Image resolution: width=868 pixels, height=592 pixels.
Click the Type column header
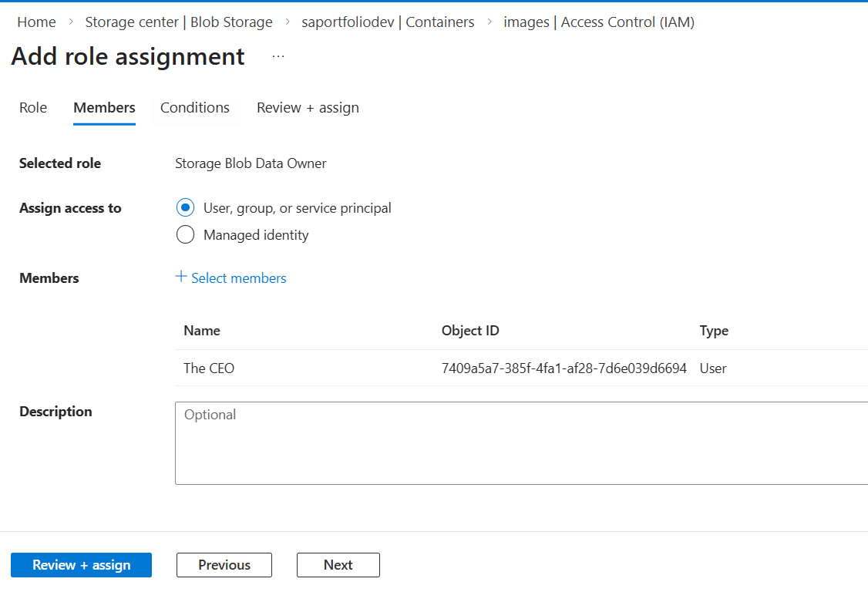pyautogui.click(x=714, y=331)
